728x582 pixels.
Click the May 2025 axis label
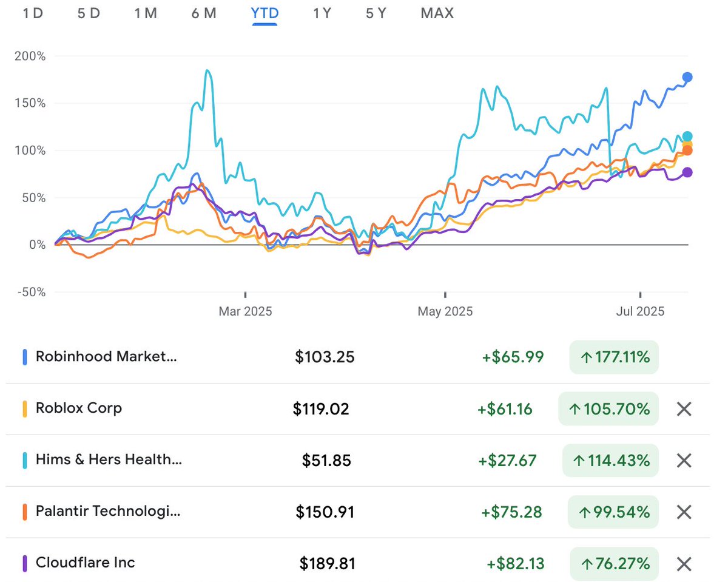pyautogui.click(x=445, y=311)
